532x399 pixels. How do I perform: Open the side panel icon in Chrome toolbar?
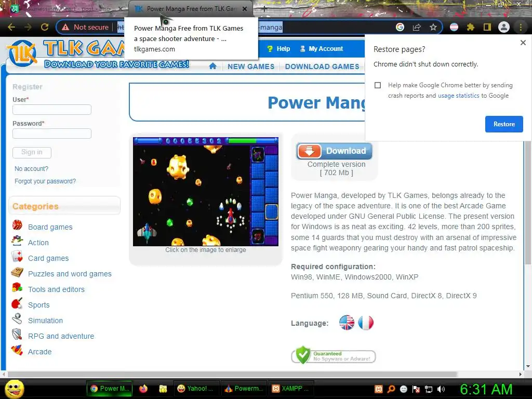[x=487, y=27]
